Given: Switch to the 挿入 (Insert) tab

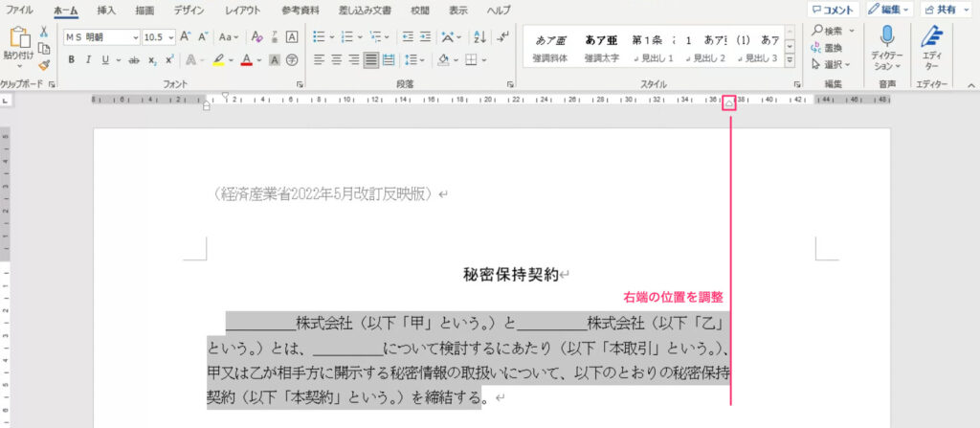Looking at the screenshot, I should click(x=106, y=10).
